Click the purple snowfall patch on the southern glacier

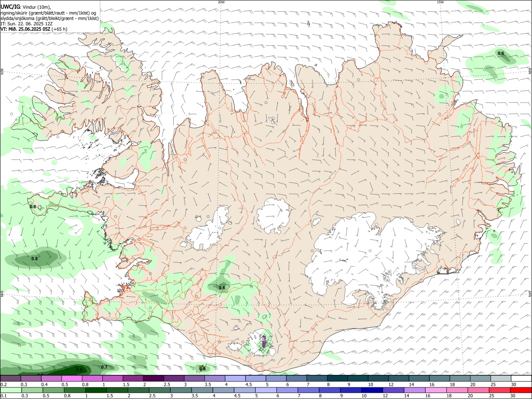click(x=264, y=342)
